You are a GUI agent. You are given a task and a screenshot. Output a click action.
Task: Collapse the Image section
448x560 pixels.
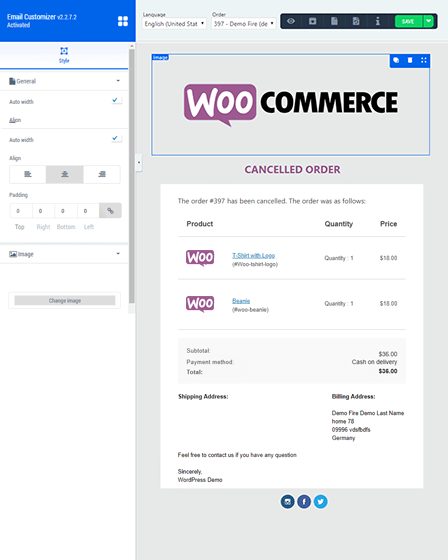pyautogui.click(x=64, y=254)
